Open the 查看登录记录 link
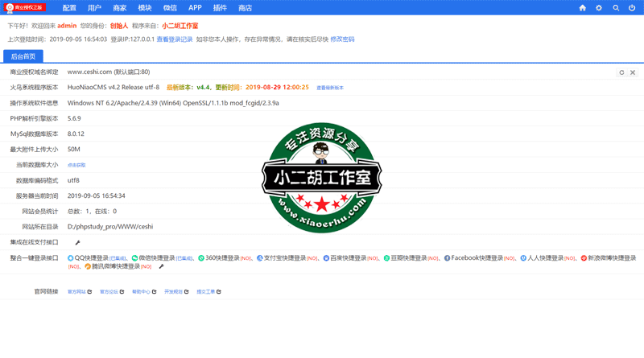 pos(175,39)
